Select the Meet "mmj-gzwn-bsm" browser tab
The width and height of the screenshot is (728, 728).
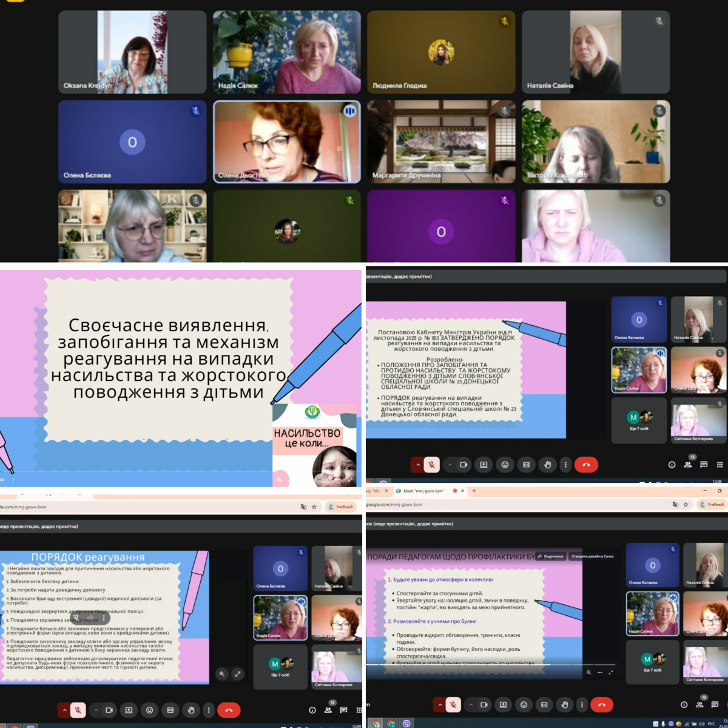423,491
